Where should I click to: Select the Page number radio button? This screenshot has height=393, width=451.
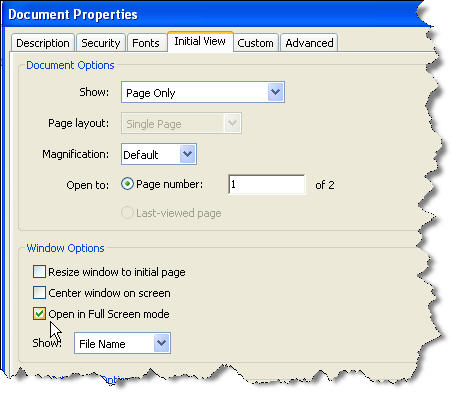point(127,184)
